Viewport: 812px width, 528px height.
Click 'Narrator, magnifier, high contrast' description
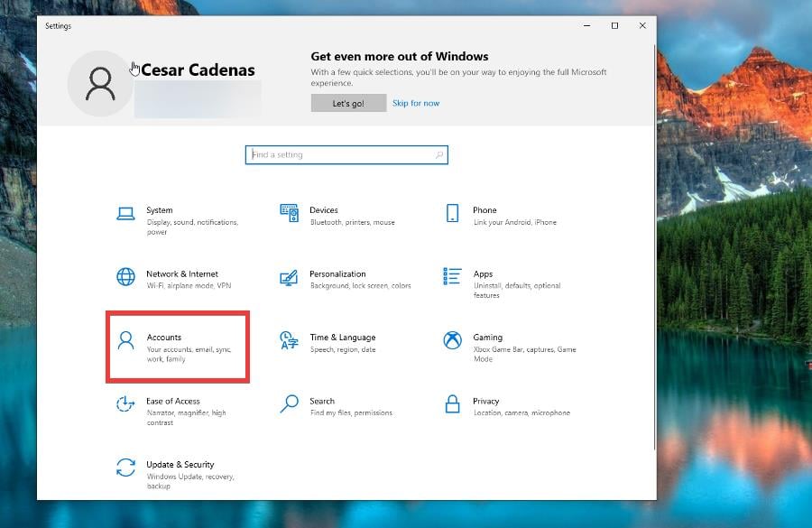coord(187,418)
